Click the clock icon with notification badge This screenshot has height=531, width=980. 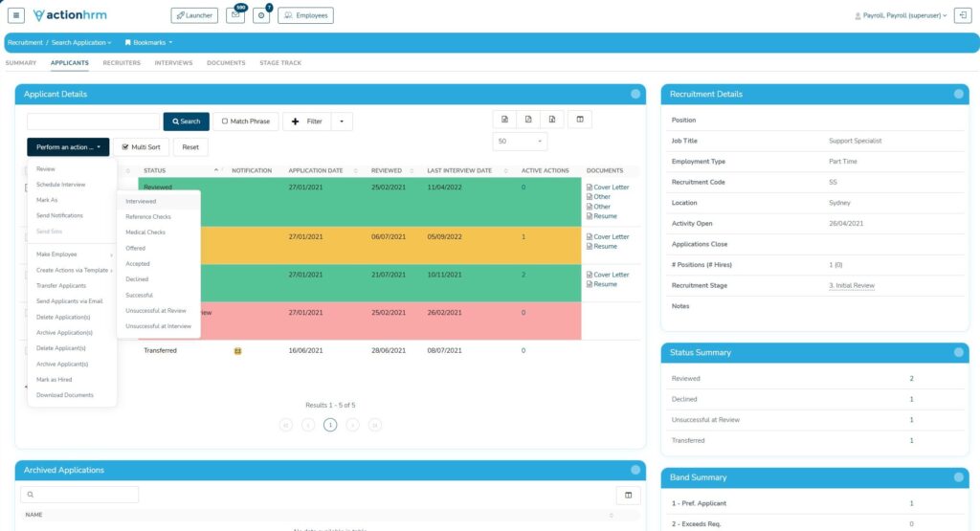coord(261,15)
